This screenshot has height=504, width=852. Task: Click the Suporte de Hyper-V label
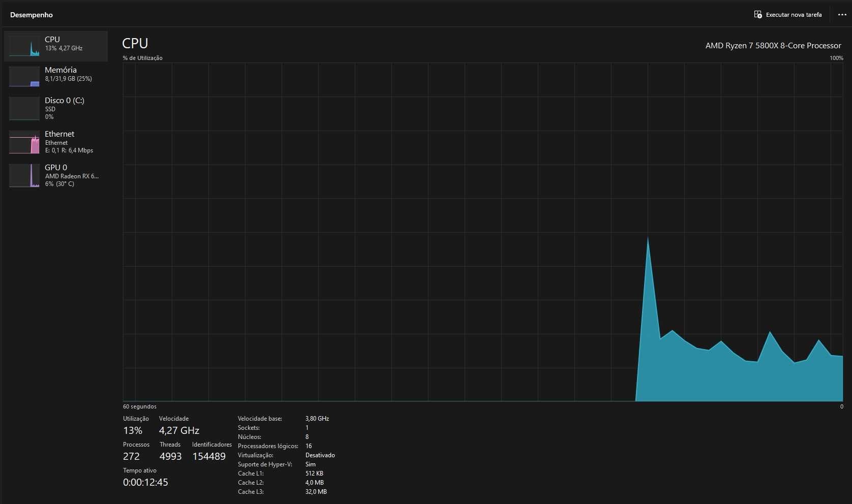[x=265, y=464]
